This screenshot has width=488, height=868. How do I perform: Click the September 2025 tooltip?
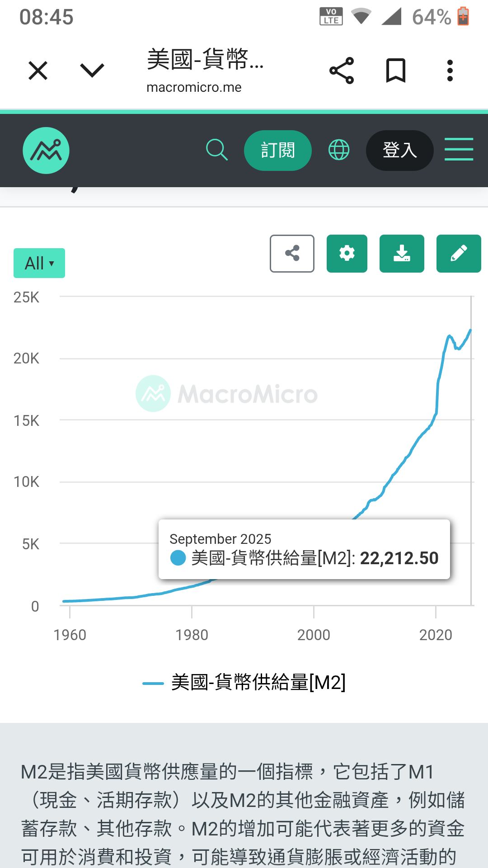304,548
